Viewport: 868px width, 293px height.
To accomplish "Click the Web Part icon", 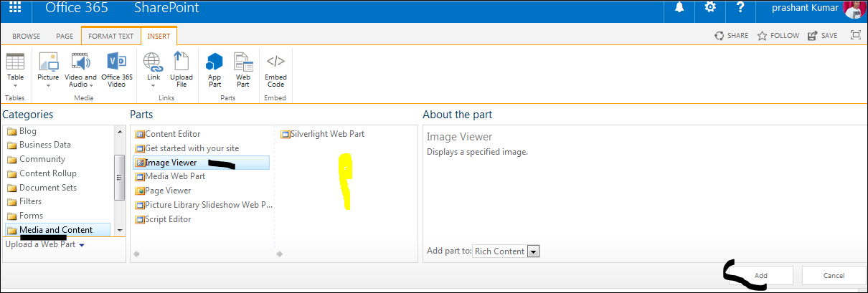I will (243, 62).
